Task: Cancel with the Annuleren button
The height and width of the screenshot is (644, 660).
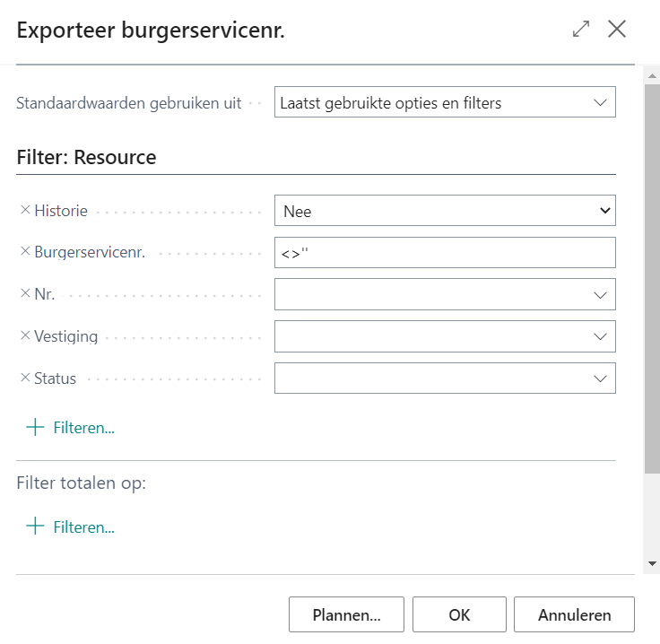Action: pos(574,615)
